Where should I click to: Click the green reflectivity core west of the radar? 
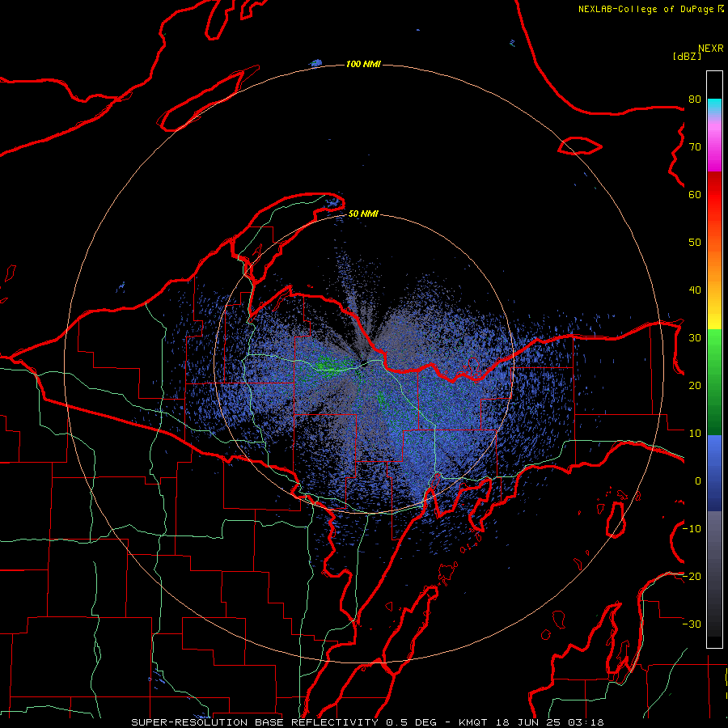click(330, 366)
